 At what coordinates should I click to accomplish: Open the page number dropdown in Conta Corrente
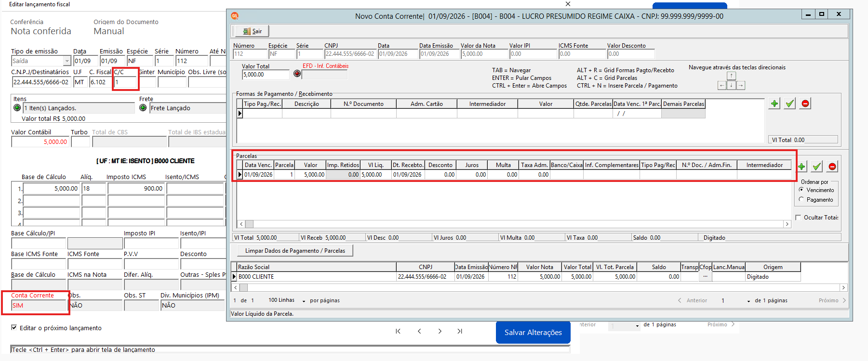[748, 301]
